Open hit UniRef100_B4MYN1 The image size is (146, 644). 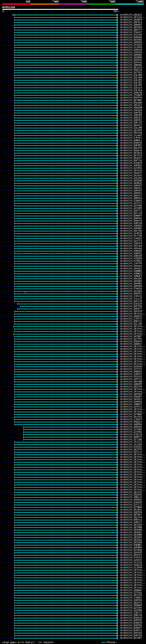coord(131,625)
